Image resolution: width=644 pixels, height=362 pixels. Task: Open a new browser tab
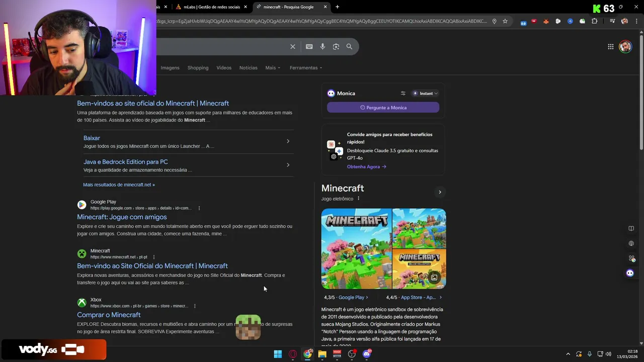(337, 7)
